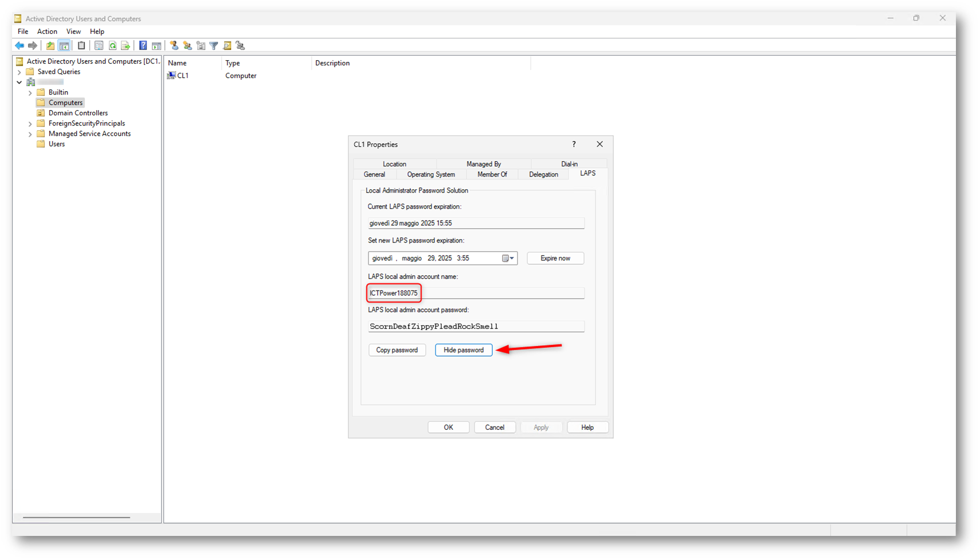The width and height of the screenshot is (980, 560).
Task: Create a new organizational unit icon
Action: pyautogui.click(x=201, y=46)
